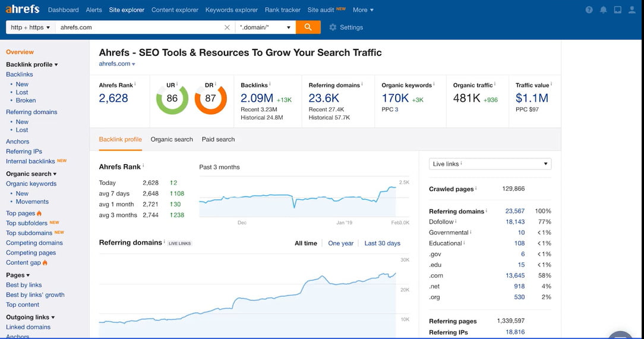Click info icon next to Ahrefs Rank metric
This screenshot has width=644, height=339.
click(x=135, y=84)
